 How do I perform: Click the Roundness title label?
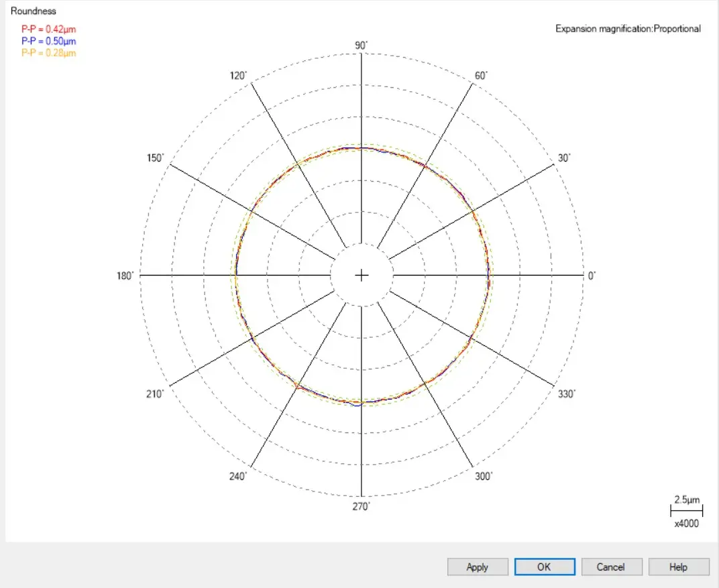pos(34,11)
